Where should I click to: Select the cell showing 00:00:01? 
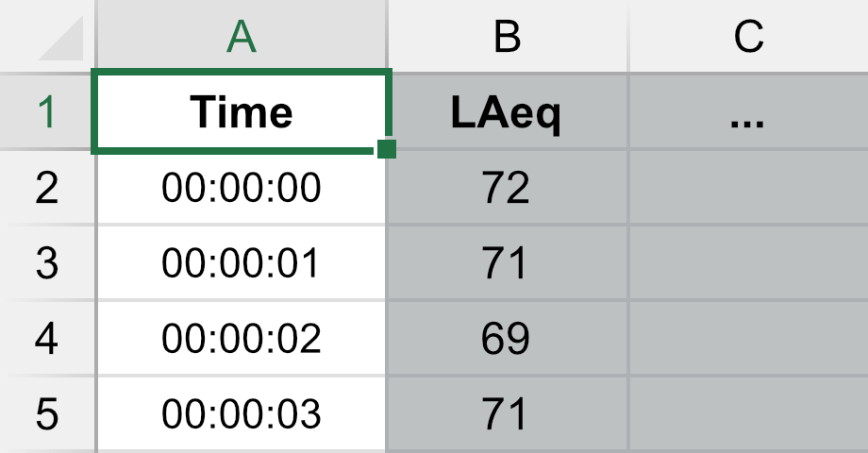coord(242,262)
